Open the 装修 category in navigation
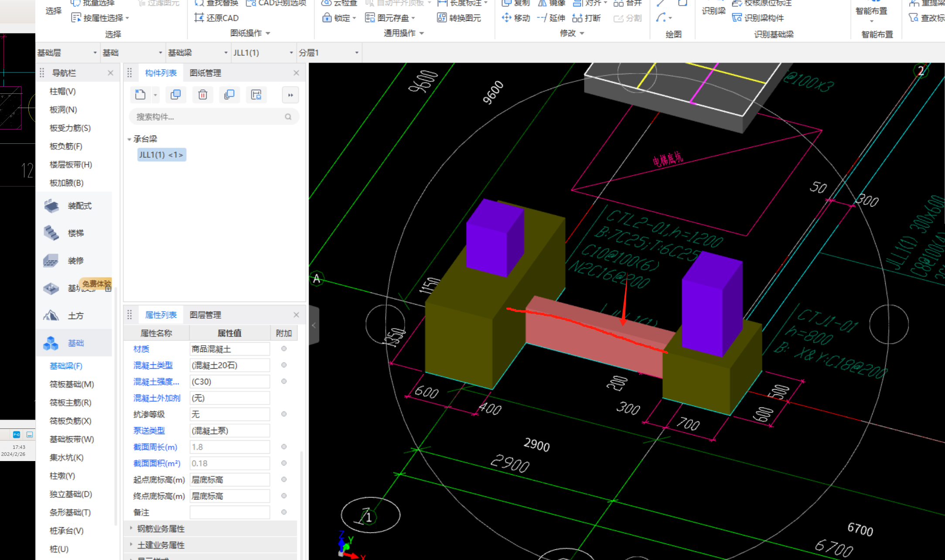Image resolution: width=945 pixels, height=560 pixels. [x=74, y=261]
